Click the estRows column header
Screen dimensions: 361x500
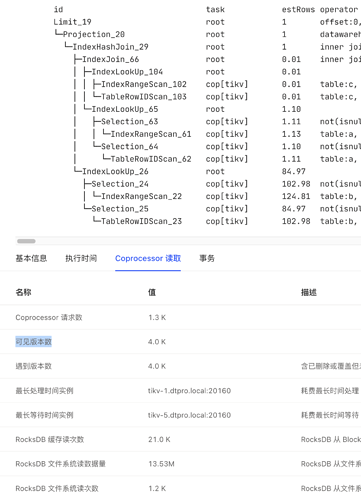coord(298,10)
